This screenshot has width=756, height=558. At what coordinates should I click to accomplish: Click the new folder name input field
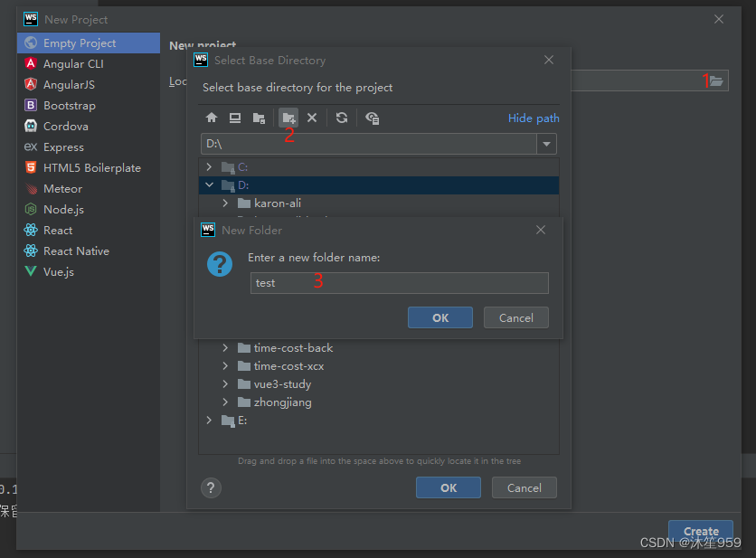tap(399, 283)
